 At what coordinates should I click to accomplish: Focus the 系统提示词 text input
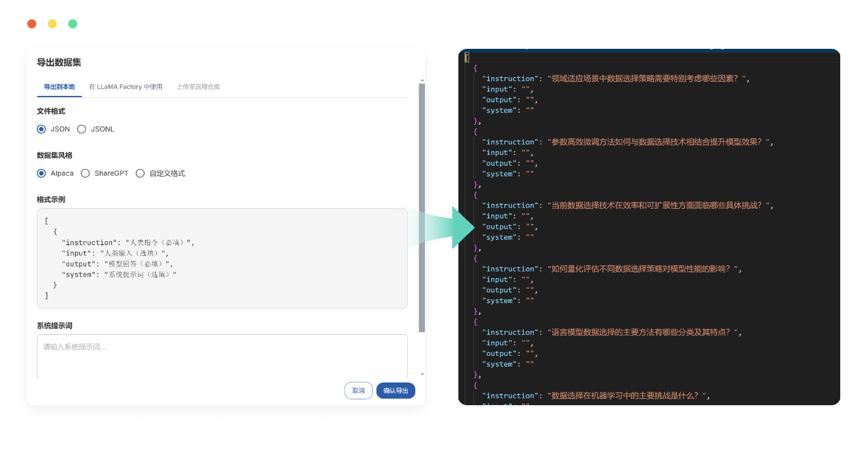[x=222, y=355]
